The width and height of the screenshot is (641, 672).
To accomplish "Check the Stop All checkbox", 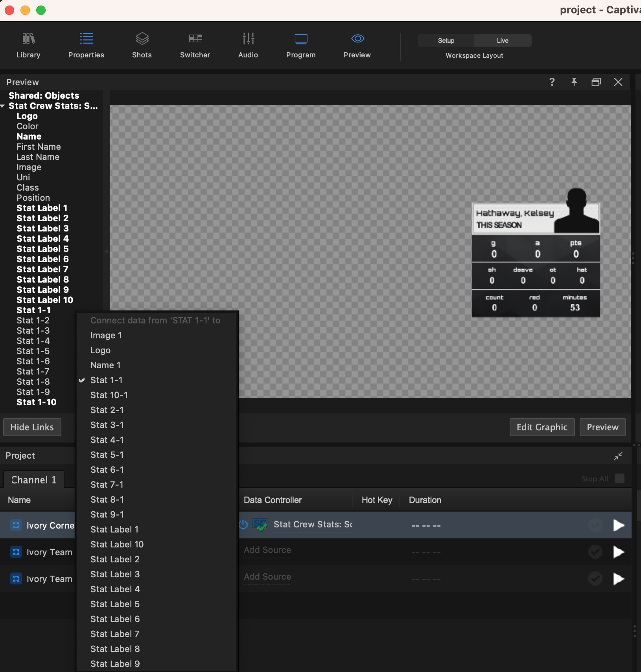I will point(619,479).
